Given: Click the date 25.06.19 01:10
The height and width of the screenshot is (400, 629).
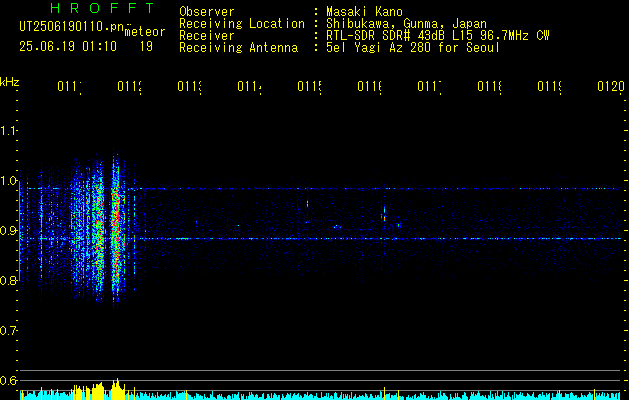Looking at the screenshot, I should (x=68, y=47).
